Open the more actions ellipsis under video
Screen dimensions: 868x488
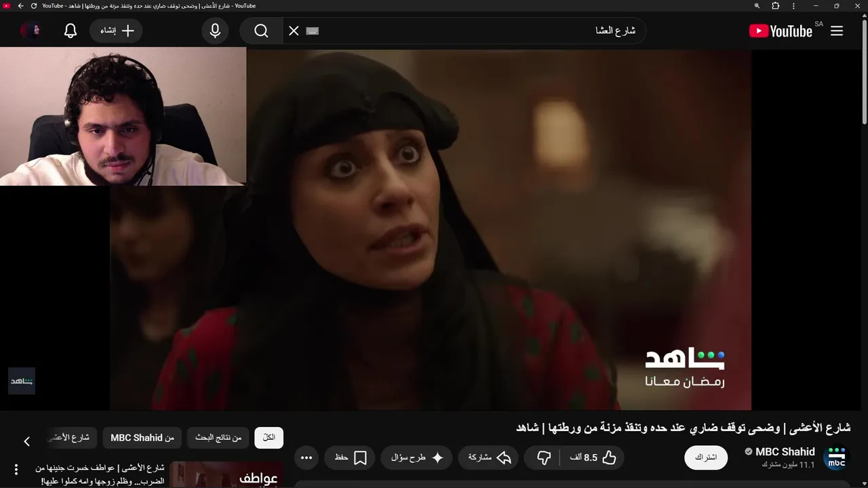coord(306,457)
